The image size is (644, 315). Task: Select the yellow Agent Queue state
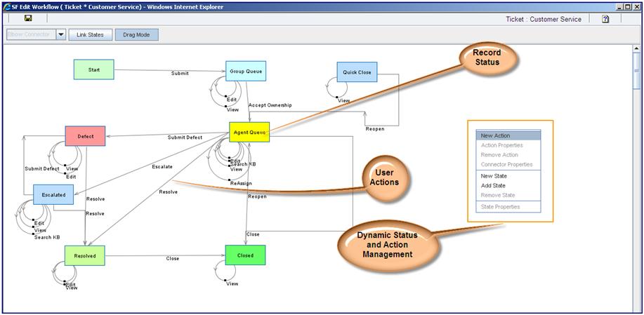pos(249,132)
